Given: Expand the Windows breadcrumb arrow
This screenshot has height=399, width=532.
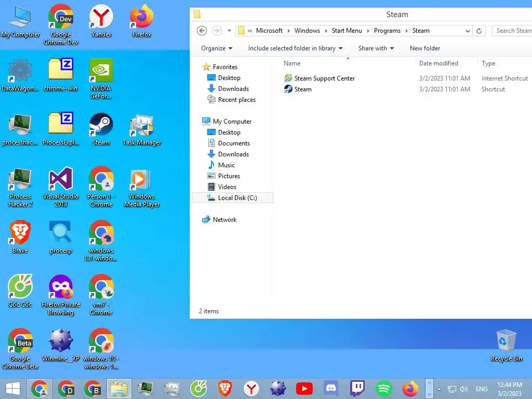Looking at the screenshot, I should (326, 31).
